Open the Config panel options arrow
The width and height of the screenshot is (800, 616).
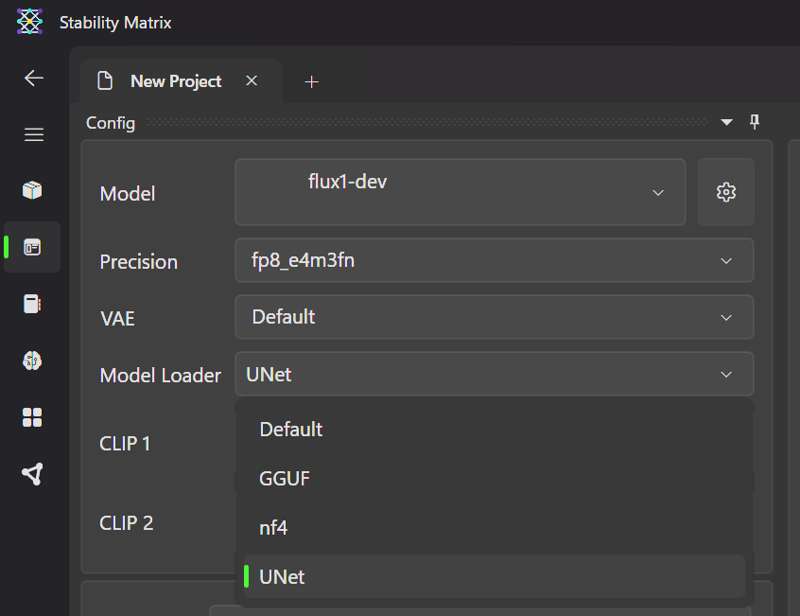(727, 123)
